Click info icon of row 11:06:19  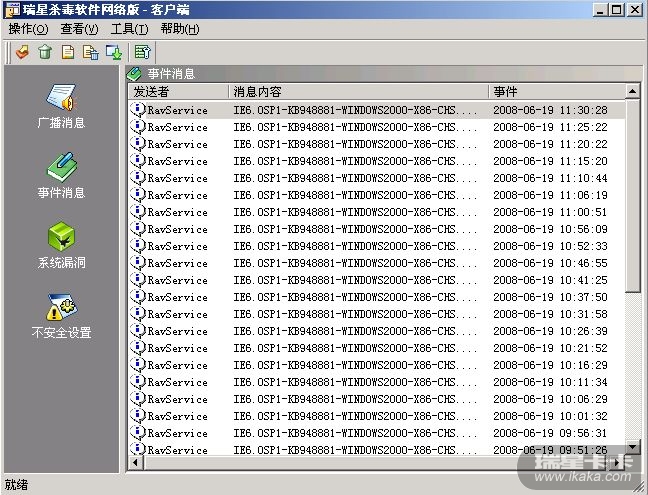[x=138, y=195]
